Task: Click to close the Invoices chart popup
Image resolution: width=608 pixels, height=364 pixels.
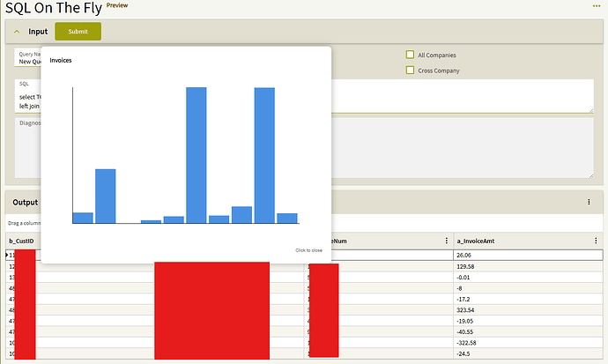Action: (x=308, y=250)
